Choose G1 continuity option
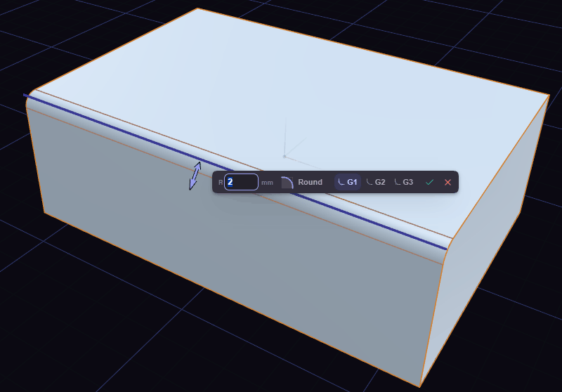The width and height of the screenshot is (562, 392). 348,182
